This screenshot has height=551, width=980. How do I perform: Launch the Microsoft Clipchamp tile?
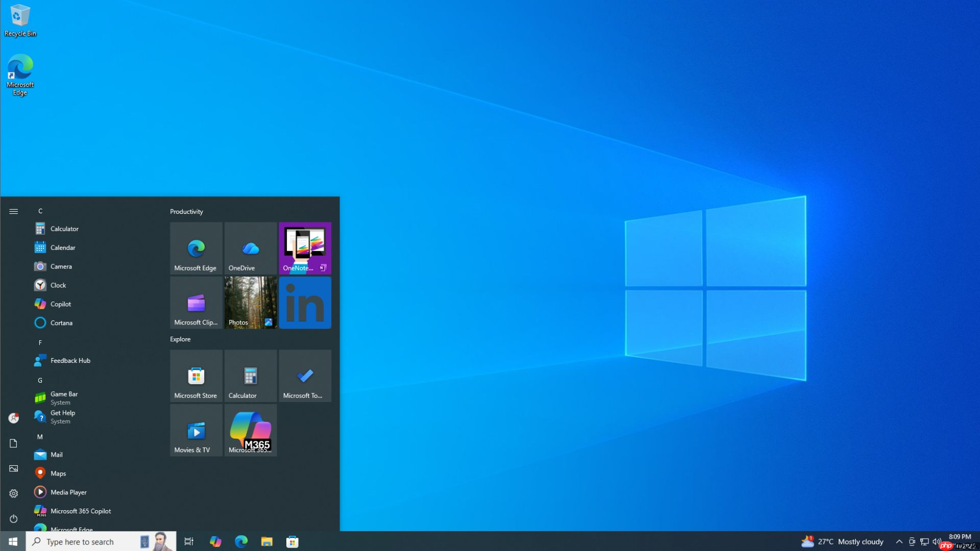click(x=196, y=302)
